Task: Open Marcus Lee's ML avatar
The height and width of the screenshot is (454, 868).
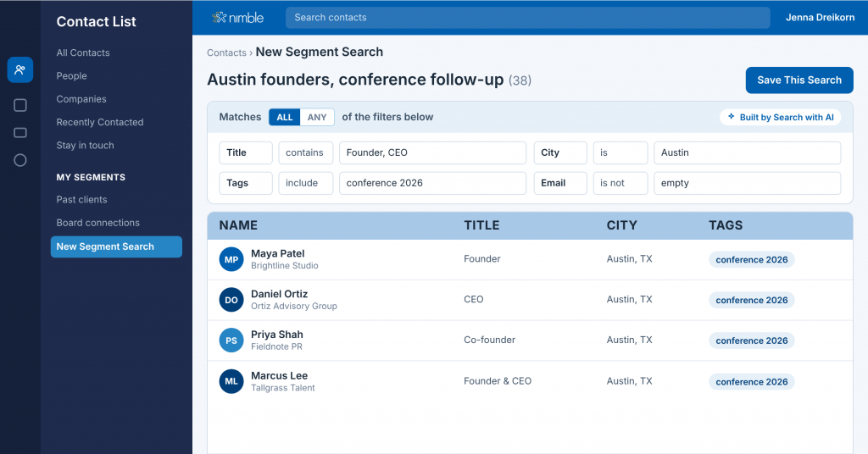Action: [x=231, y=381]
